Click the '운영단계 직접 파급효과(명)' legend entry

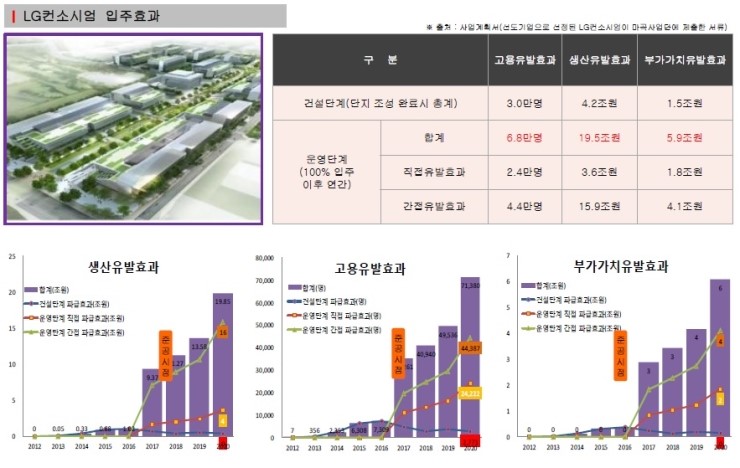[x=335, y=316]
